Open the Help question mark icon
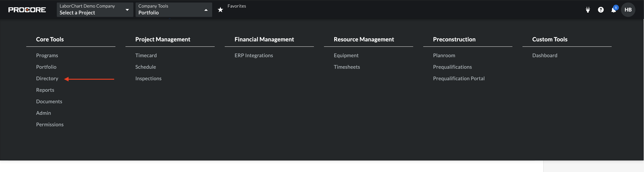 (601, 10)
